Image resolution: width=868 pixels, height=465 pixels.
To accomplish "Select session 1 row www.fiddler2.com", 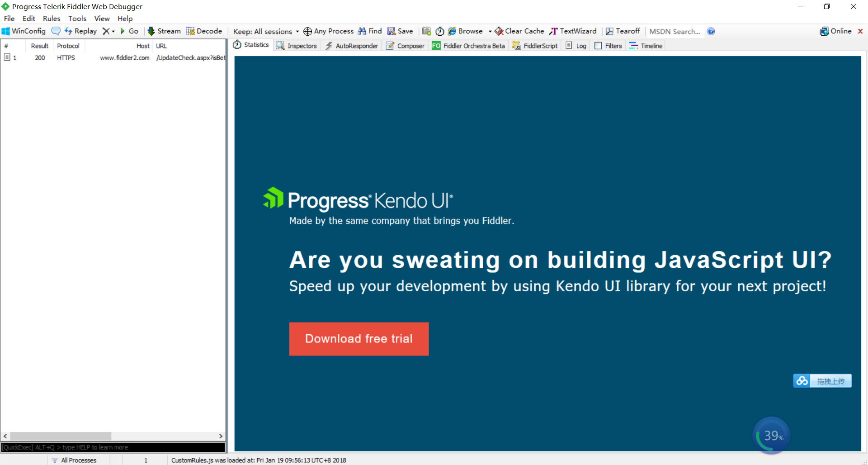I will [x=113, y=58].
